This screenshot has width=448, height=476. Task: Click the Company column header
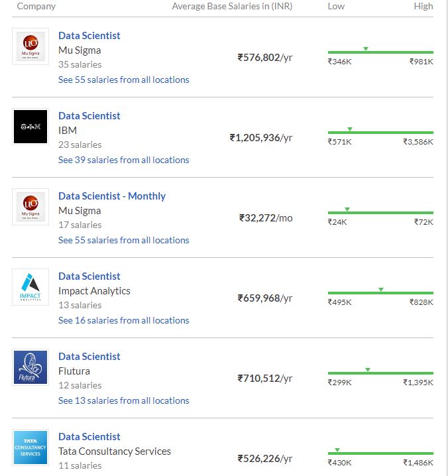[x=36, y=6]
